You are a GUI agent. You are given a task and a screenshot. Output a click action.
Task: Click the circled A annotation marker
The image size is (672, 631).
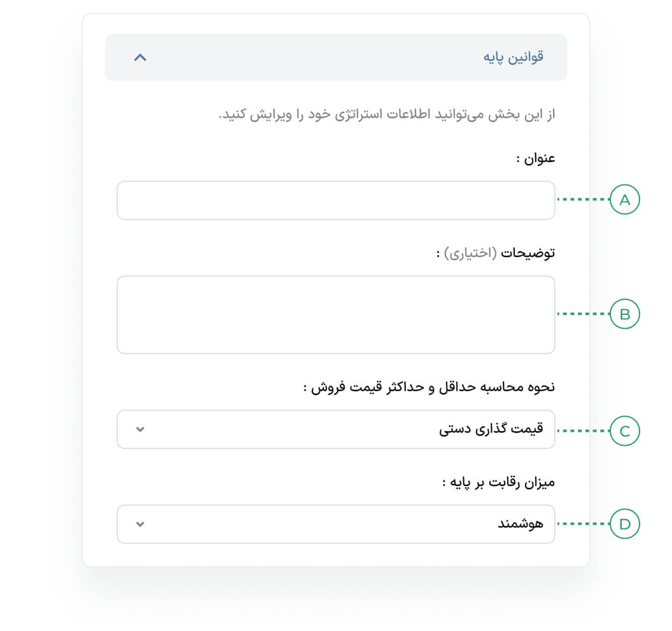(x=624, y=200)
